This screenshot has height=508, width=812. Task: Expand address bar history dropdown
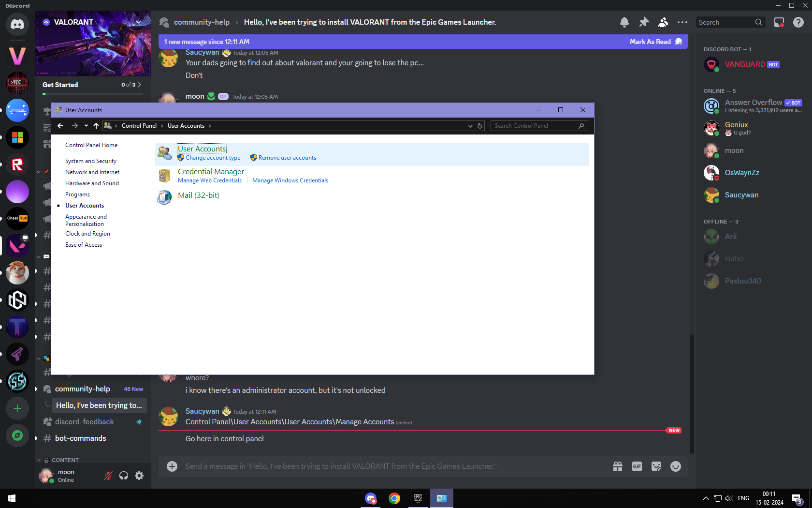(470, 126)
